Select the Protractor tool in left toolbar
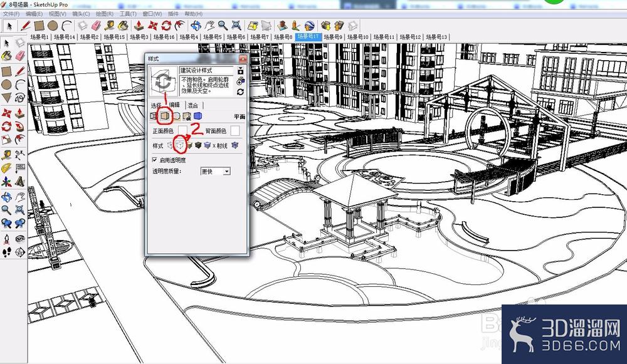 pos(6,168)
